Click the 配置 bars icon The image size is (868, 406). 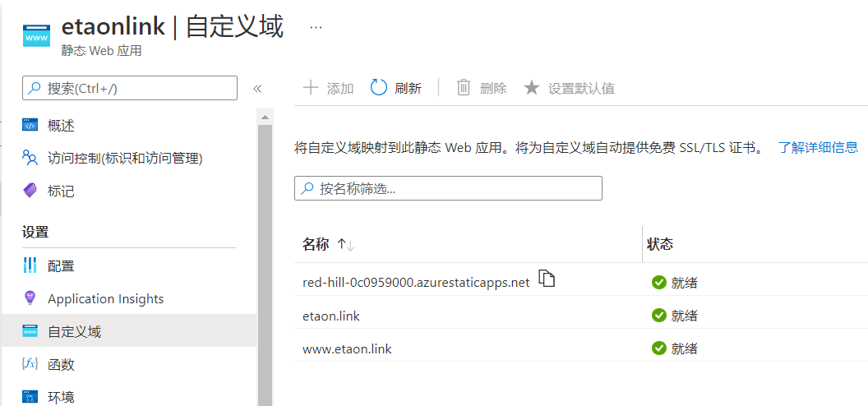(30, 265)
